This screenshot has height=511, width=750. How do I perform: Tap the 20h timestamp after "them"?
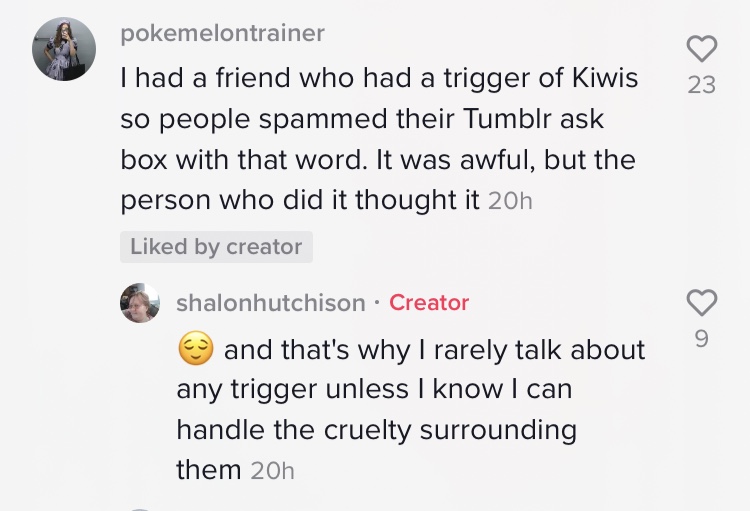[x=272, y=471]
